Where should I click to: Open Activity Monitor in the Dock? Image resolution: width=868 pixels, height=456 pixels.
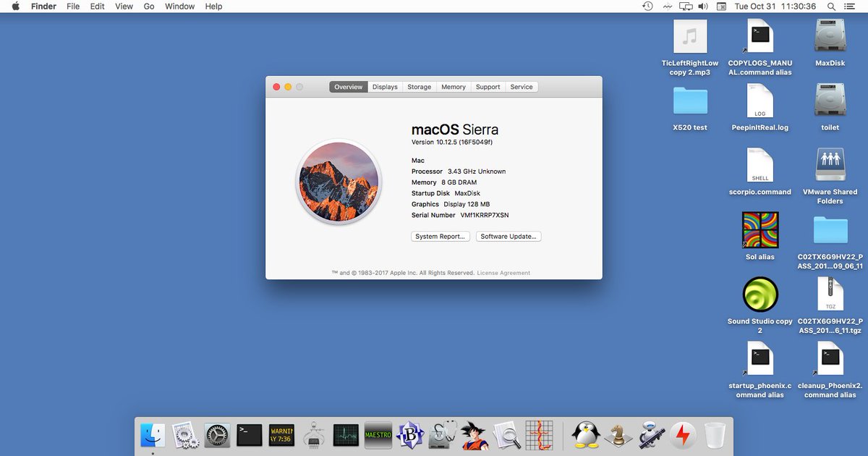click(346, 435)
